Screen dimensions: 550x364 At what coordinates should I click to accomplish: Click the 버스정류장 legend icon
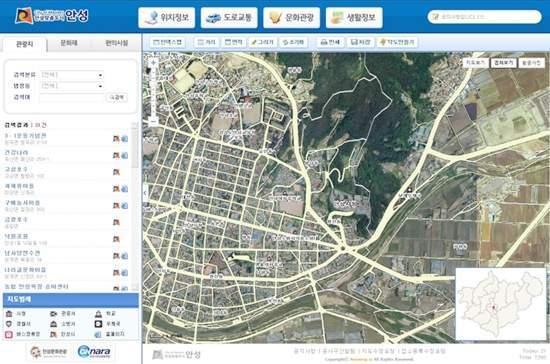coord(9,334)
